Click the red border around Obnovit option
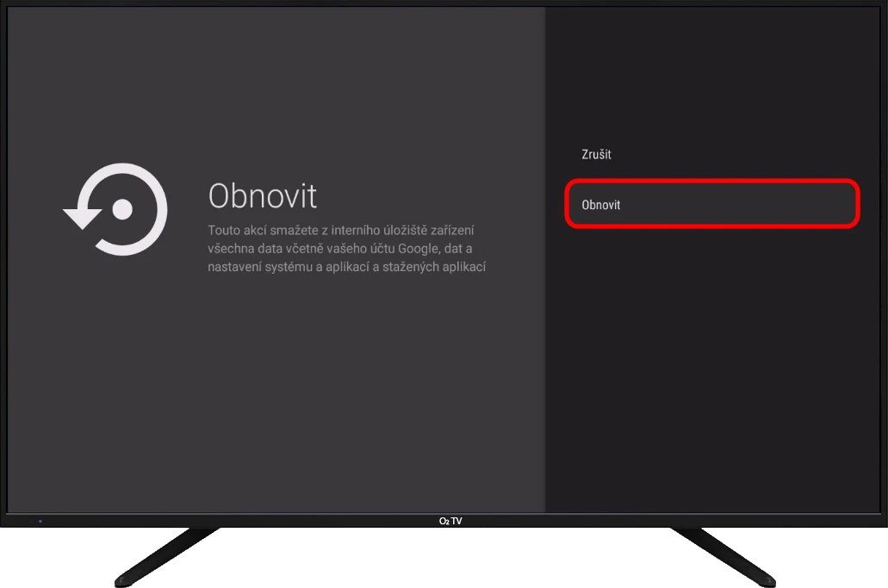The width and height of the screenshot is (888, 588). pos(711,182)
